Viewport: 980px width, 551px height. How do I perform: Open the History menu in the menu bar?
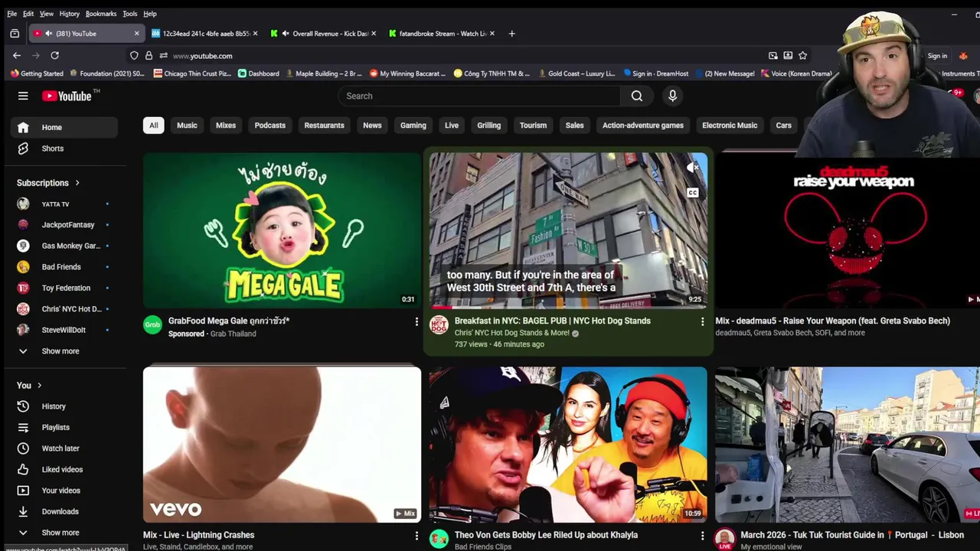69,14
